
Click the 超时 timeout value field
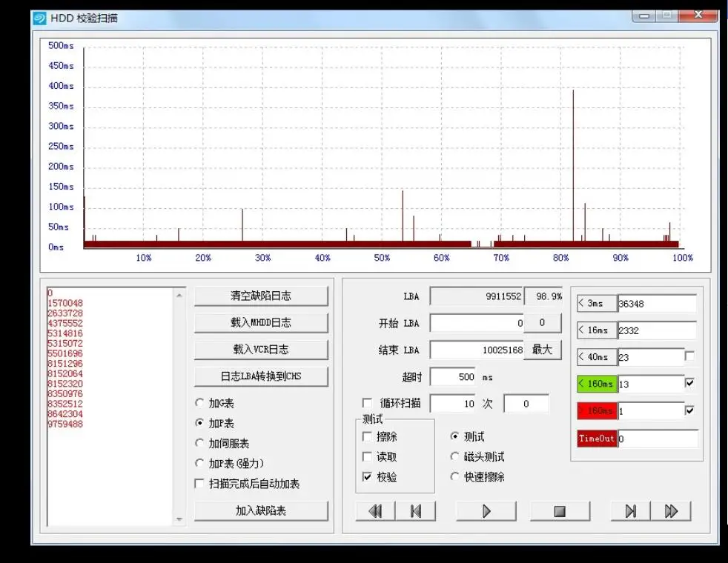pos(453,376)
